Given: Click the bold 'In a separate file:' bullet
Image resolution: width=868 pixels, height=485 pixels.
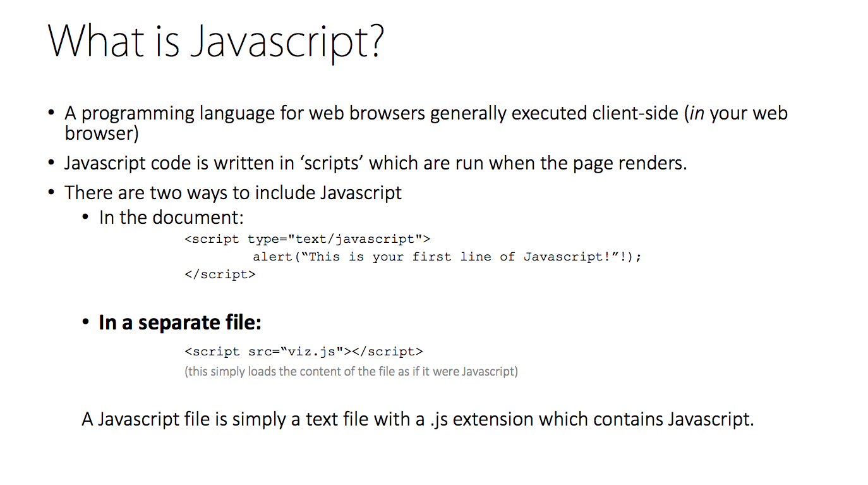Looking at the screenshot, I should tap(180, 322).
